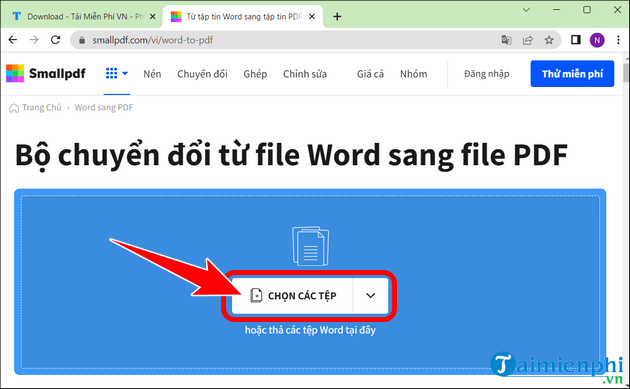Open Google Translate icon in address bar
Image resolution: width=630 pixels, height=389 pixels.
click(x=506, y=40)
